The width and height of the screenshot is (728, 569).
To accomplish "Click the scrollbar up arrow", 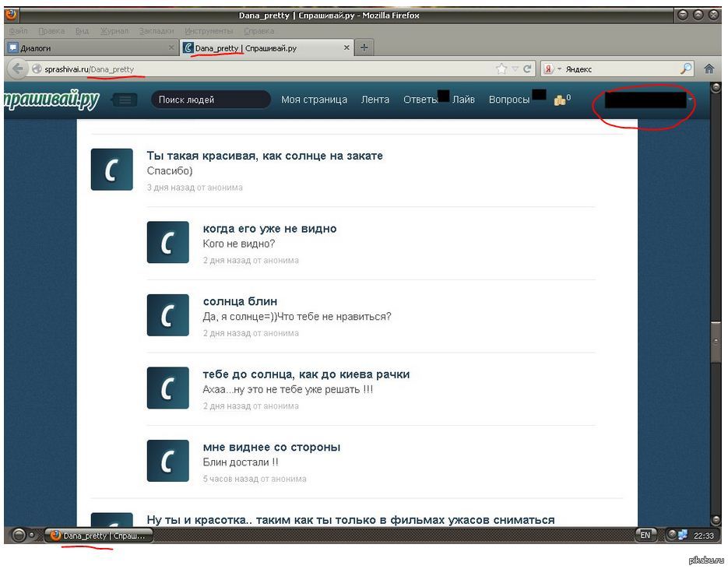I will click(716, 87).
